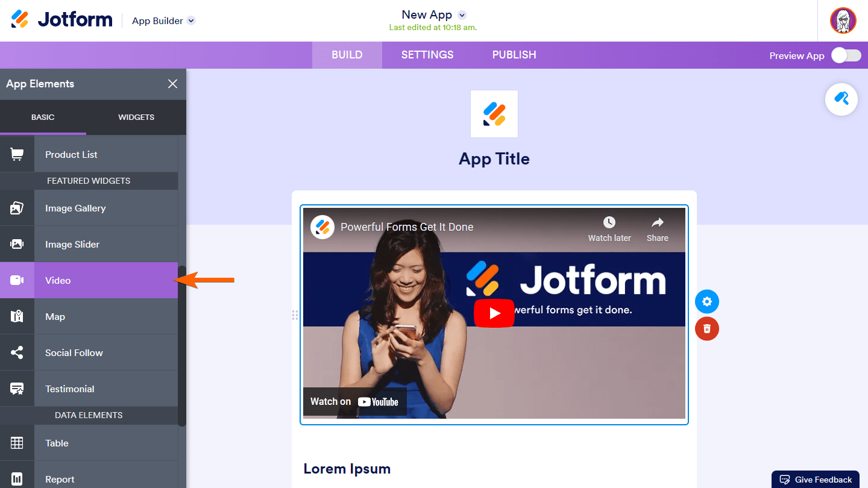This screenshot has height=488, width=868.
Task: Add an Image Slider element
Action: 89,245
